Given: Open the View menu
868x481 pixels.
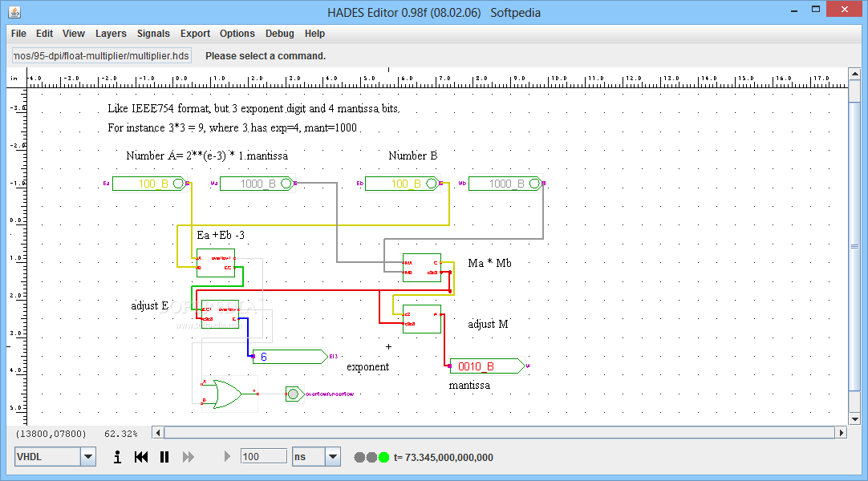Looking at the screenshot, I should point(73,33).
